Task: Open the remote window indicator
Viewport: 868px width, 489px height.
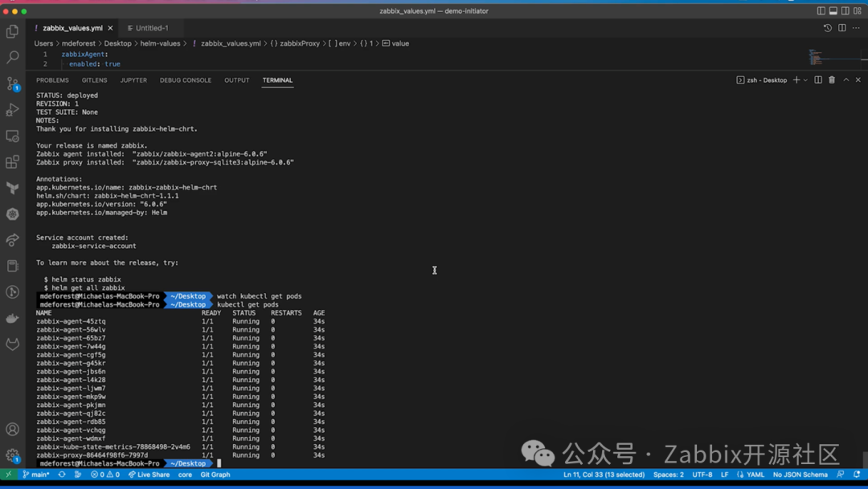Action: pyautogui.click(x=8, y=475)
